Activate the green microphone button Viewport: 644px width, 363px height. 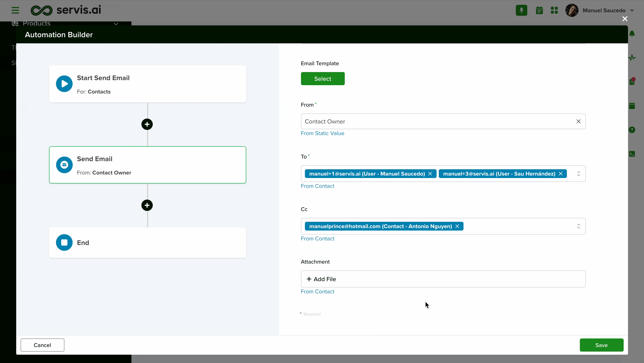pyautogui.click(x=521, y=10)
